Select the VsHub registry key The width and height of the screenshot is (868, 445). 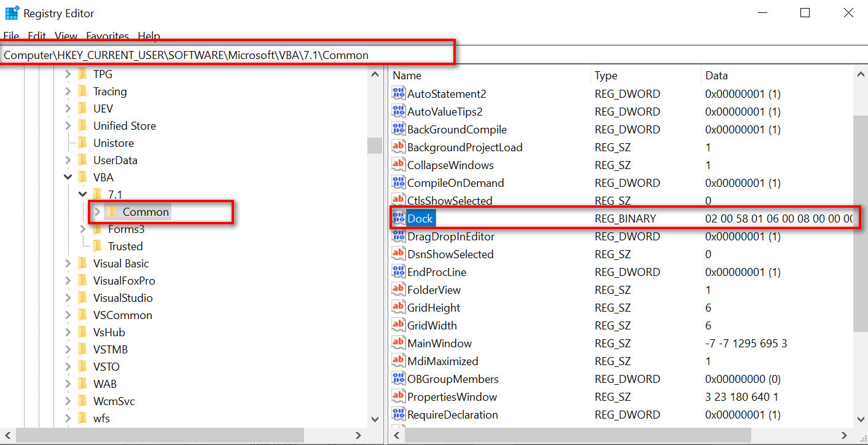tap(109, 333)
